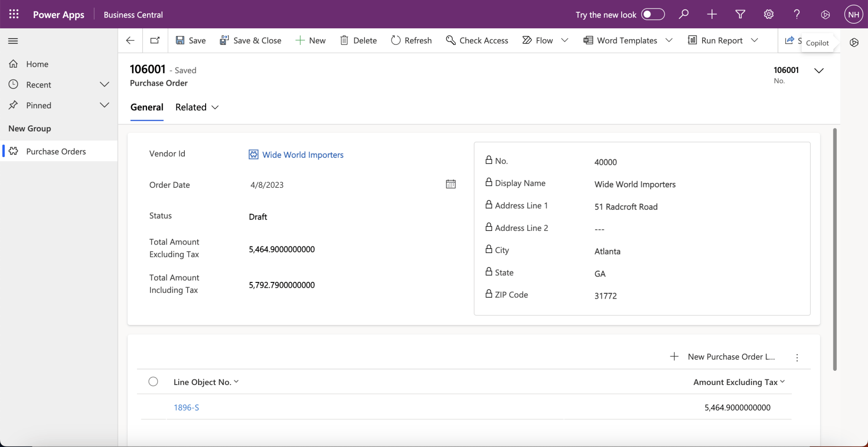Open the settings gear icon
868x447 pixels.
pyautogui.click(x=769, y=14)
